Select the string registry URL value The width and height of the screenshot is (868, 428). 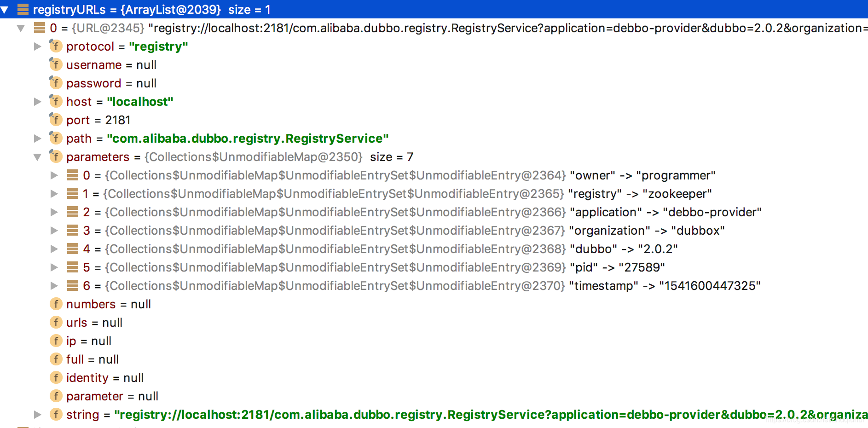[491, 415]
